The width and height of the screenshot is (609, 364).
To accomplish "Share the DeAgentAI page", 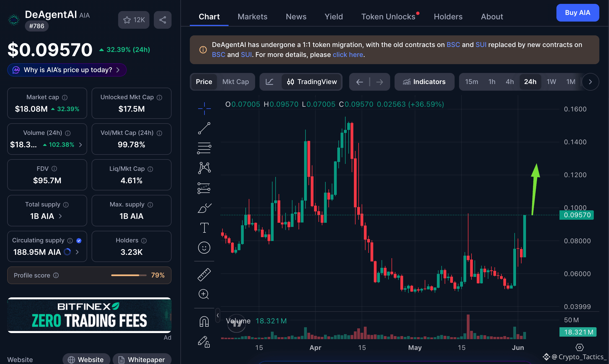I will pos(163,20).
